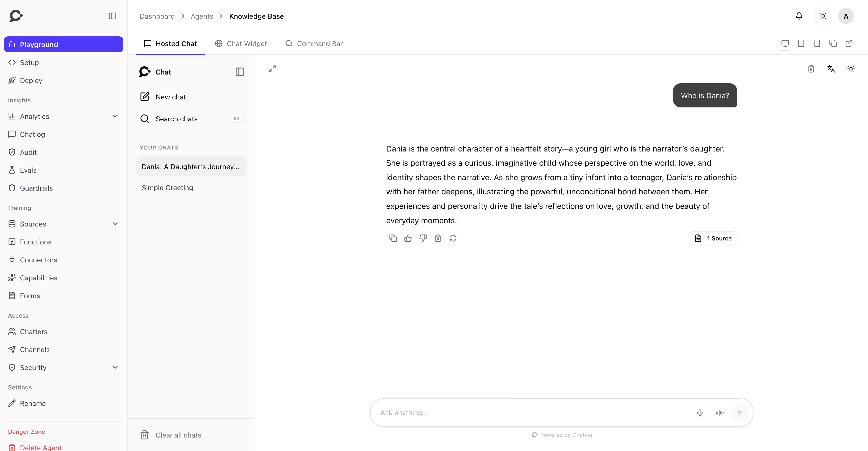
Task: Regenerate the assistant's response
Action: 453,238
